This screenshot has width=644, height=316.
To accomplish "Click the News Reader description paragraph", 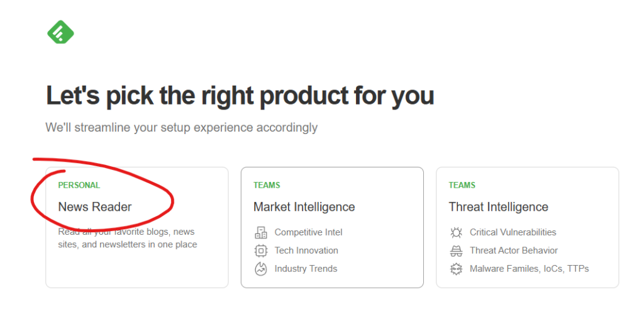I will coord(128,239).
